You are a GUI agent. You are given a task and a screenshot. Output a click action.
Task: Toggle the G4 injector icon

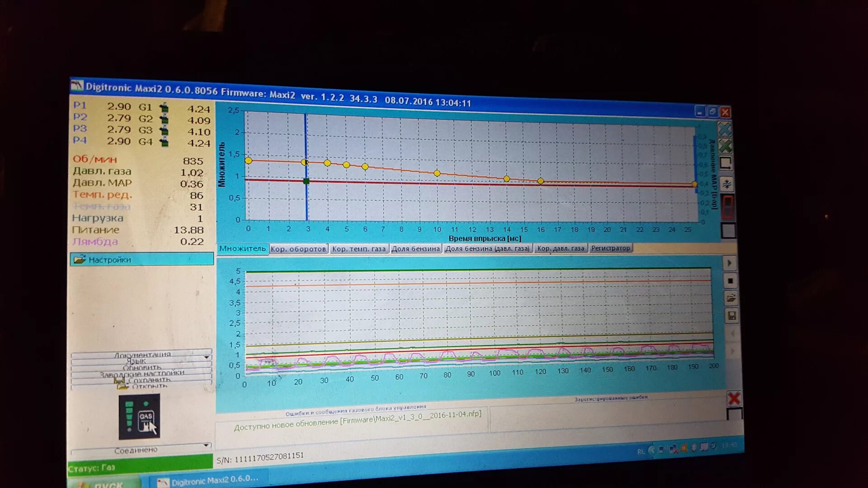pos(164,142)
